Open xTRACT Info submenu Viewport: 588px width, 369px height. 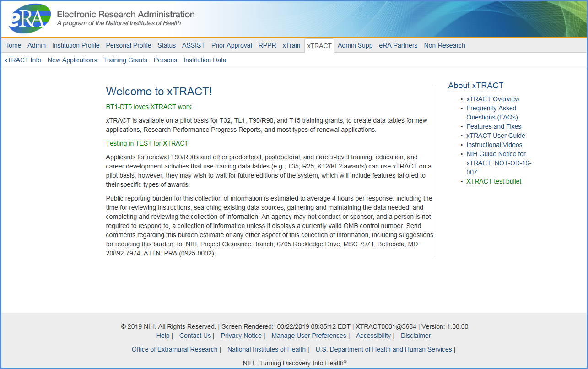coord(22,60)
